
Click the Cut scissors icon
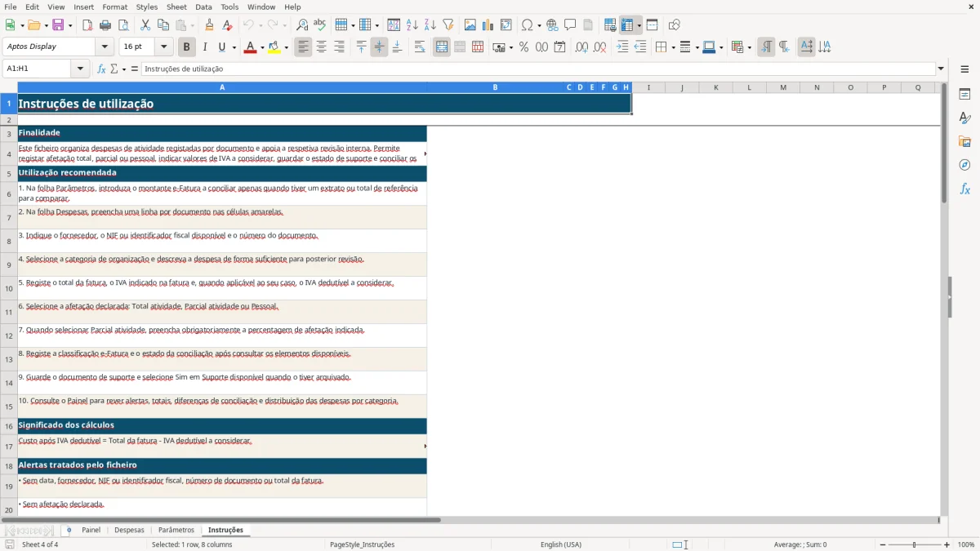[x=145, y=25]
